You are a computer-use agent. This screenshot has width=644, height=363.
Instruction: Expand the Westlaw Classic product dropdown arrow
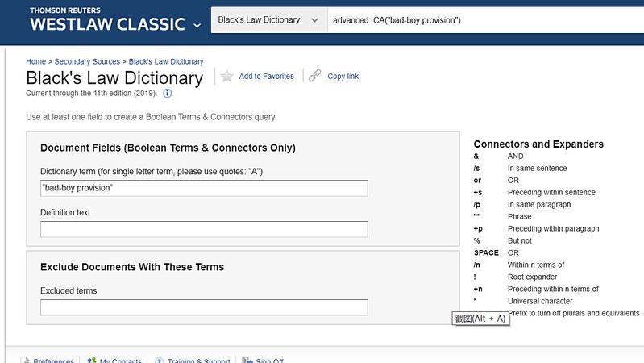(x=197, y=25)
